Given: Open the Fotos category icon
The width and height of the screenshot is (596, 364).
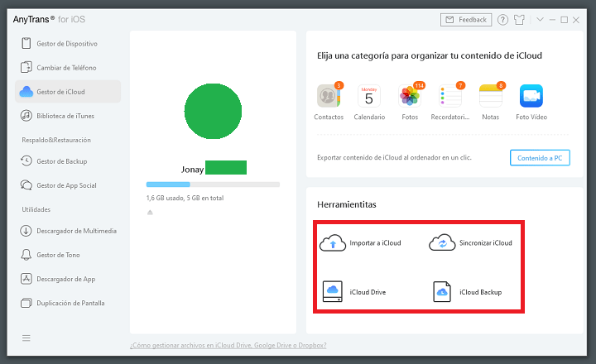Looking at the screenshot, I should click(x=410, y=96).
